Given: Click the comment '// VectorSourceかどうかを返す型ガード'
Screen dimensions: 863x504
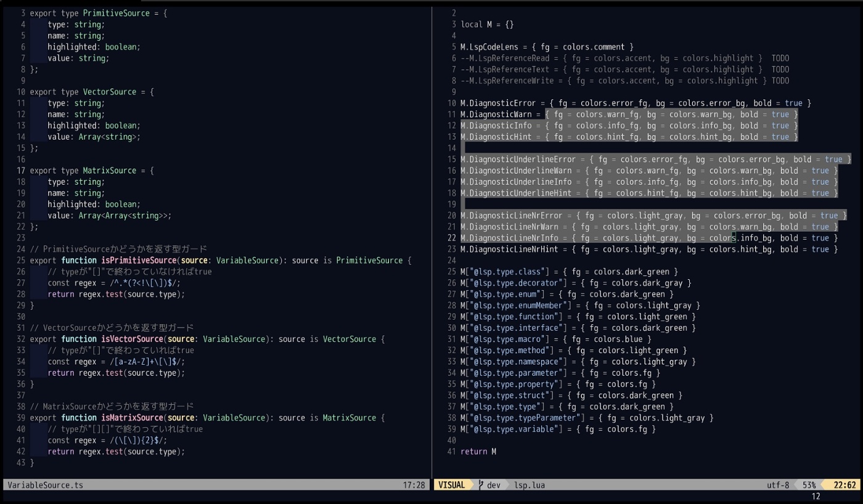Looking at the screenshot, I should coord(112,328).
